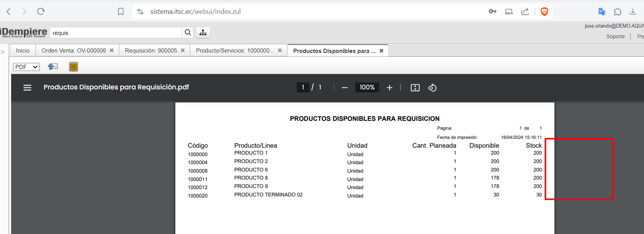Reload the browser page
The height and width of the screenshot is (234, 644).
coord(41,12)
